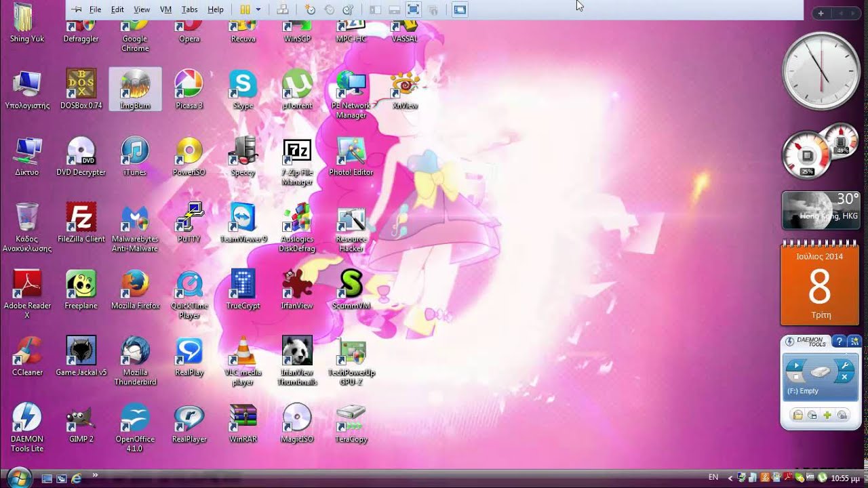
Task: Unmount image with DAEMON Tools stop button
Action: (797, 377)
